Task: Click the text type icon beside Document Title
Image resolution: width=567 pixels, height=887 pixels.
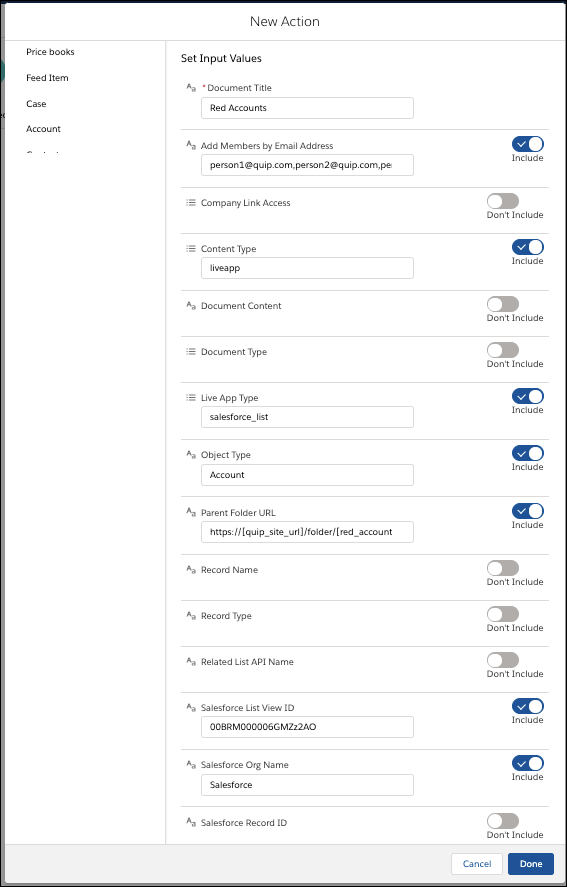Action: [x=191, y=88]
